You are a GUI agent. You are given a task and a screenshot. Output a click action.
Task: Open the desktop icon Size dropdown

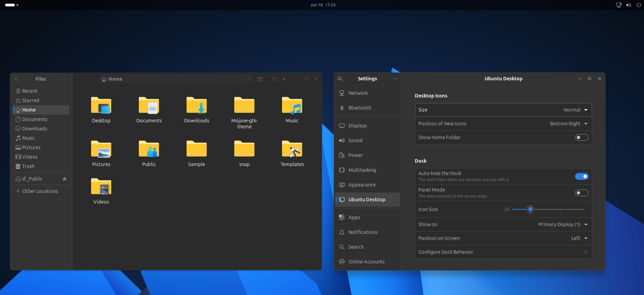tap(575, 110)
